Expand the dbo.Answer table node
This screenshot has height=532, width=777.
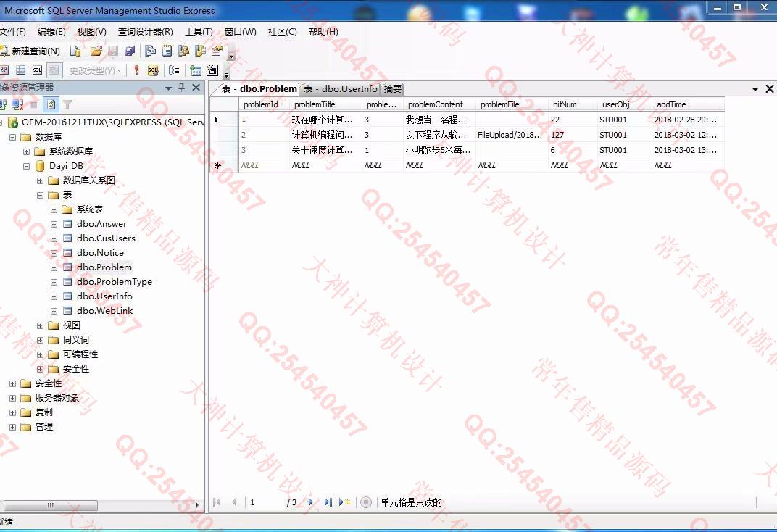54,225
